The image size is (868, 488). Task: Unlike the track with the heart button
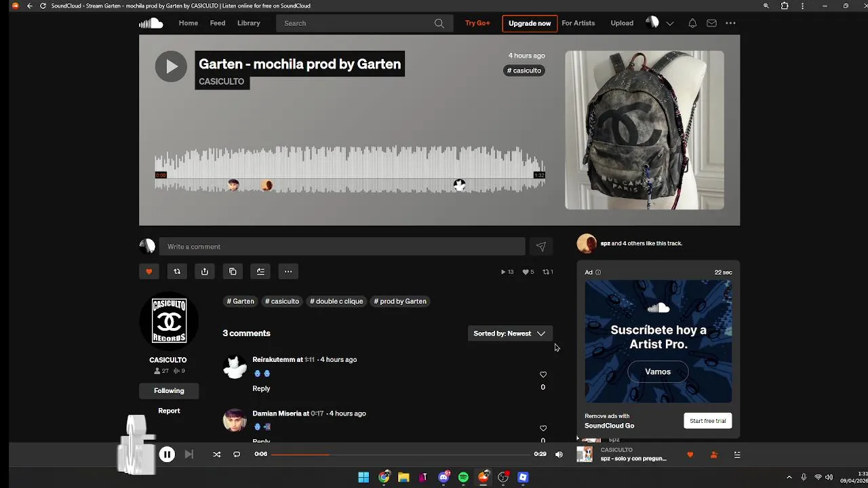pyautogui.click(x=149, y=272)
